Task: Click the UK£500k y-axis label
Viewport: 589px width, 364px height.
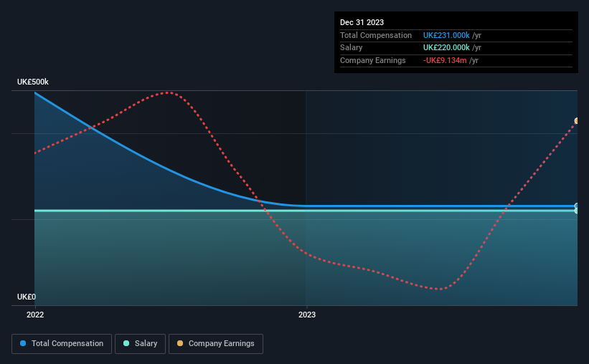Action: pyautogui.click(x=33, y=82)
